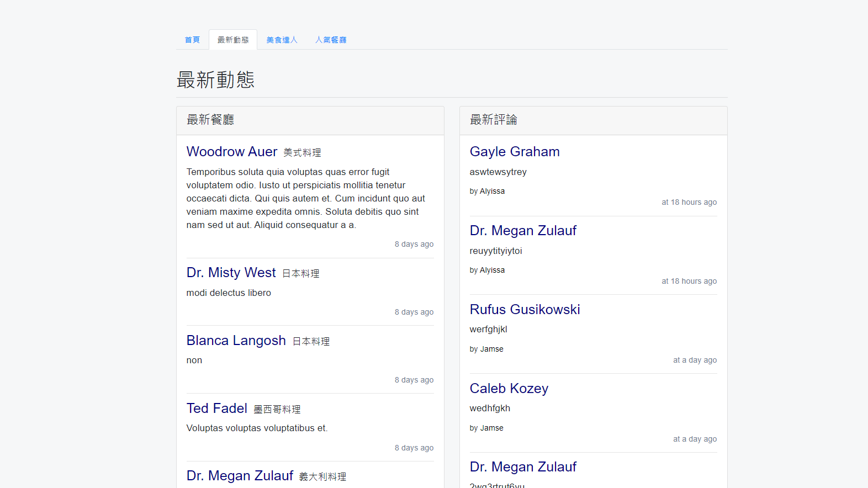Open Dr. Megan Zulauf in 最新餐廳 list
The height and width of the screenshot is (488, 868).
(x=240, y=476)
